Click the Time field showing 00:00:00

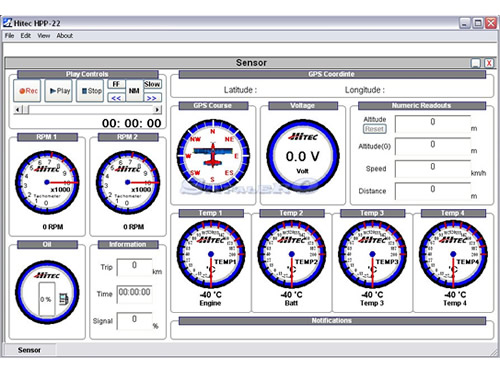[x=134, y=294]
